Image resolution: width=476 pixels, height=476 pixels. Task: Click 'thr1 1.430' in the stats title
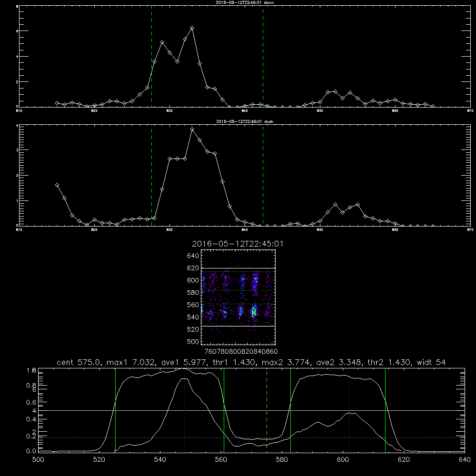pyautogui.click(x=233, y=362)
